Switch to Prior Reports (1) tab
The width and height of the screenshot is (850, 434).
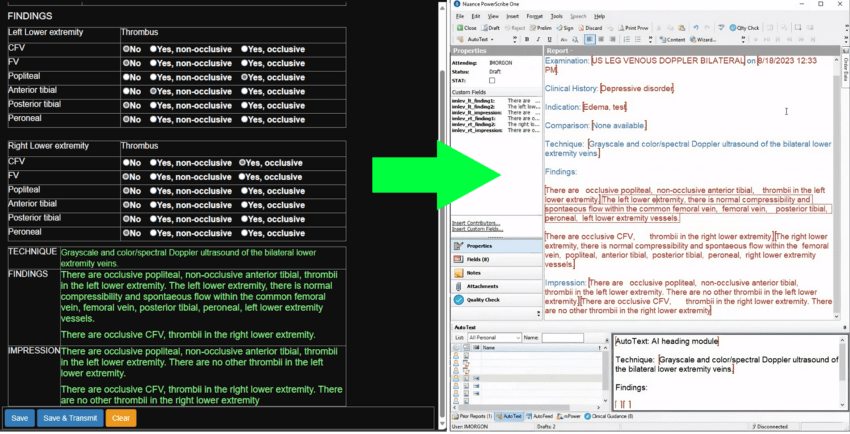click(473, 417)
